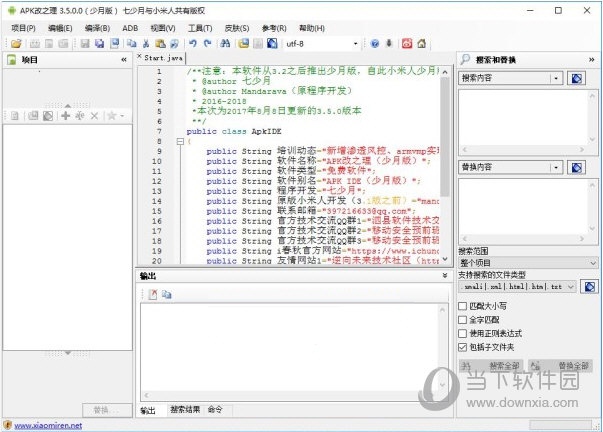This screenshot has width=603, height=432.
Task: Click the 搜索全部 button
Action: tap(491, 366)
